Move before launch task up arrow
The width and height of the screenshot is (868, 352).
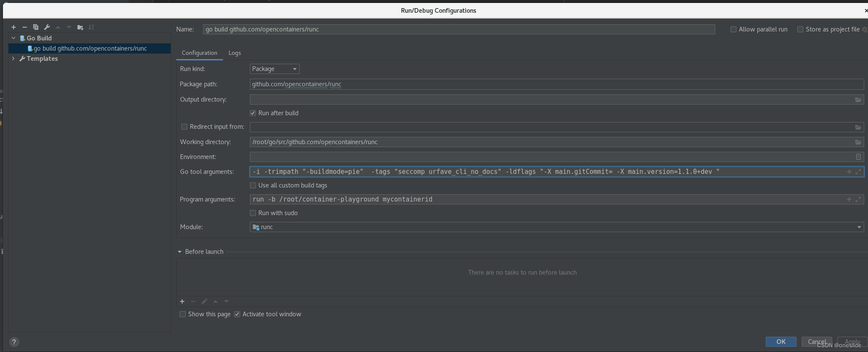pos(215,301)
